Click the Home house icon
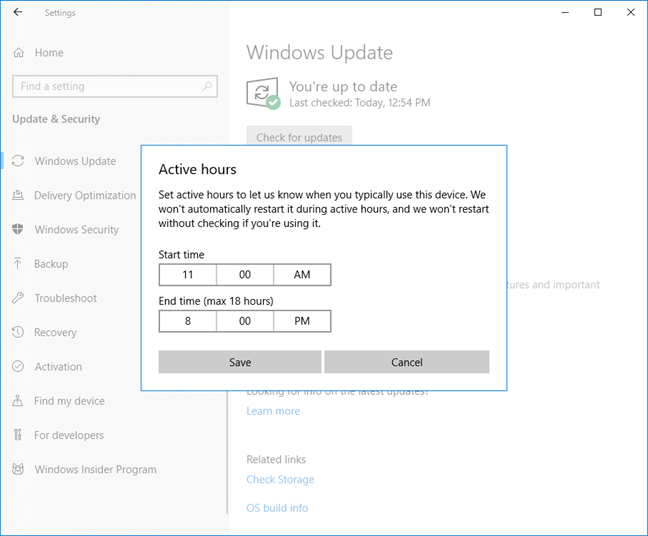 point(19,53)
